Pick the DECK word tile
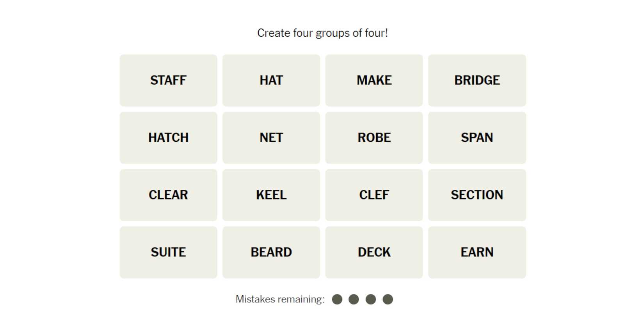This screenshot has width=644, height=322. [x=374, y=253]
